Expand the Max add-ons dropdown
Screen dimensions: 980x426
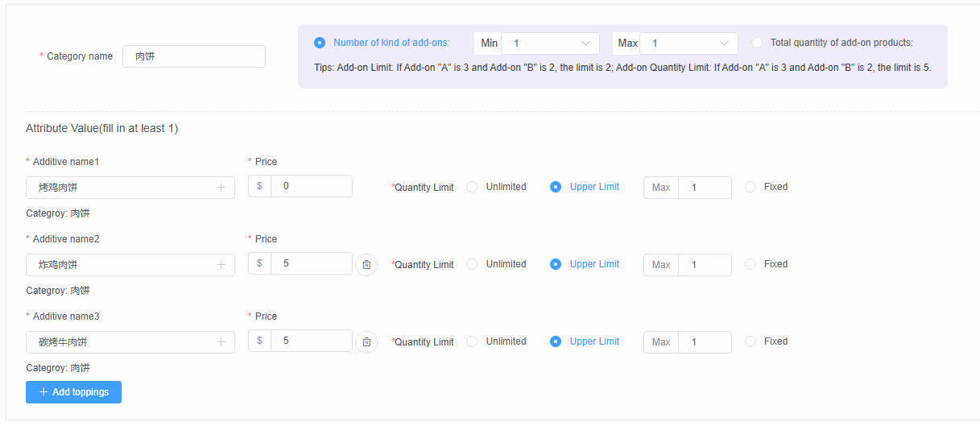pos(688,43)
